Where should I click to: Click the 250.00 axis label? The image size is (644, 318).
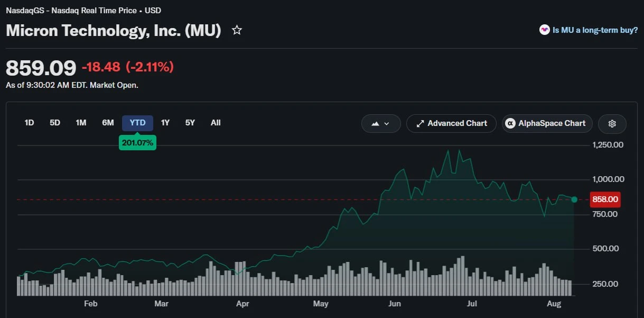click(x=605, y=284)
